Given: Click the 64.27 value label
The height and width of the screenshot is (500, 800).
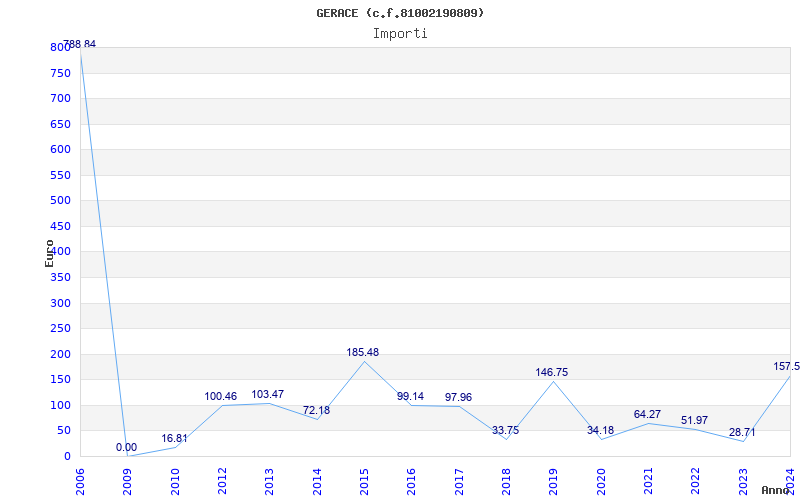Looking at the screenshot, I should click(647, 414).
